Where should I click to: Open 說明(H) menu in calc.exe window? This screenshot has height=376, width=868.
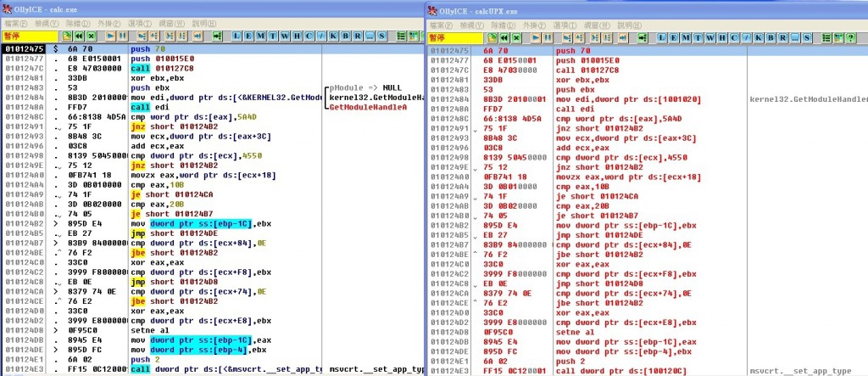pos(203,23)
